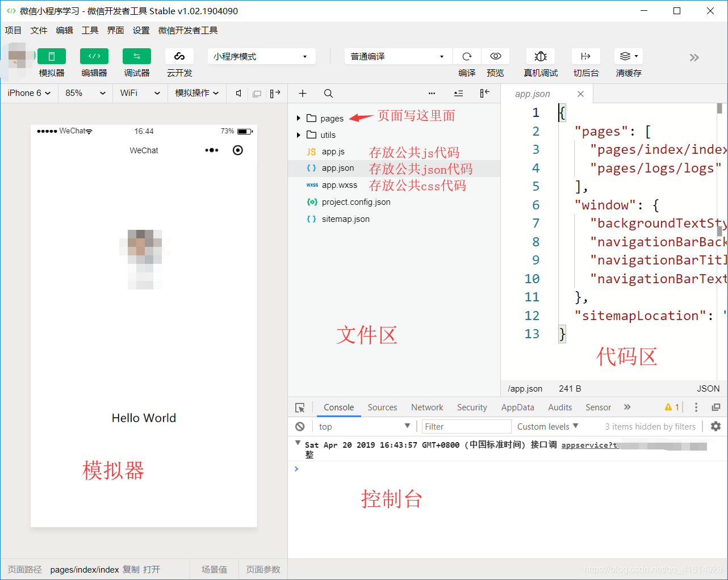
Task: Open the 85% zoom dropdown
Action: click(85, 93)
